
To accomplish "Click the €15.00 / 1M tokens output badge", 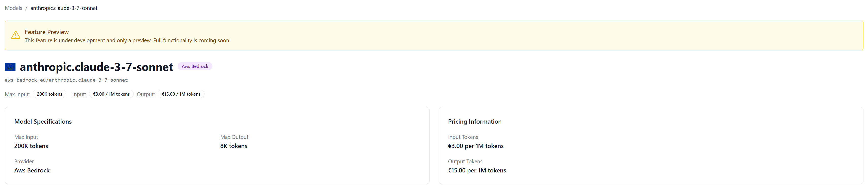I will 181,94.
